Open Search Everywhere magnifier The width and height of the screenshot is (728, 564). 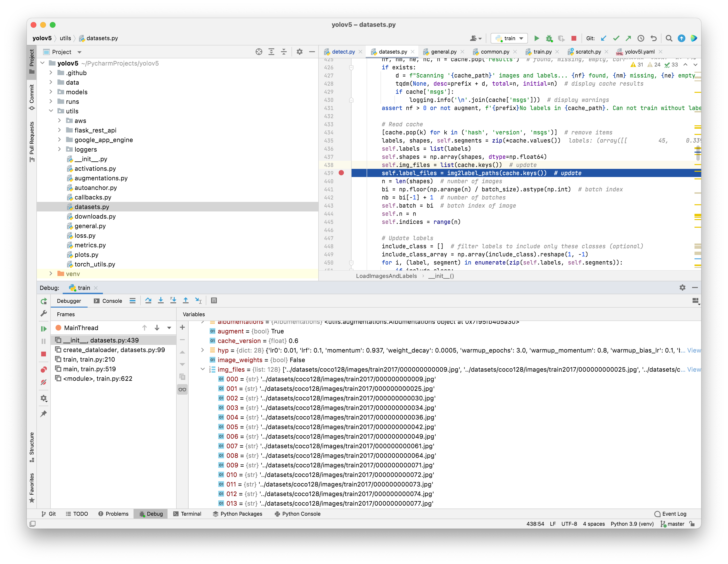[x=669, y=38]
